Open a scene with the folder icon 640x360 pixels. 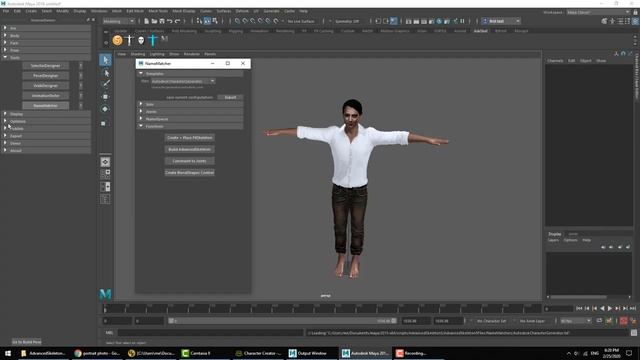tap(154, 21)
